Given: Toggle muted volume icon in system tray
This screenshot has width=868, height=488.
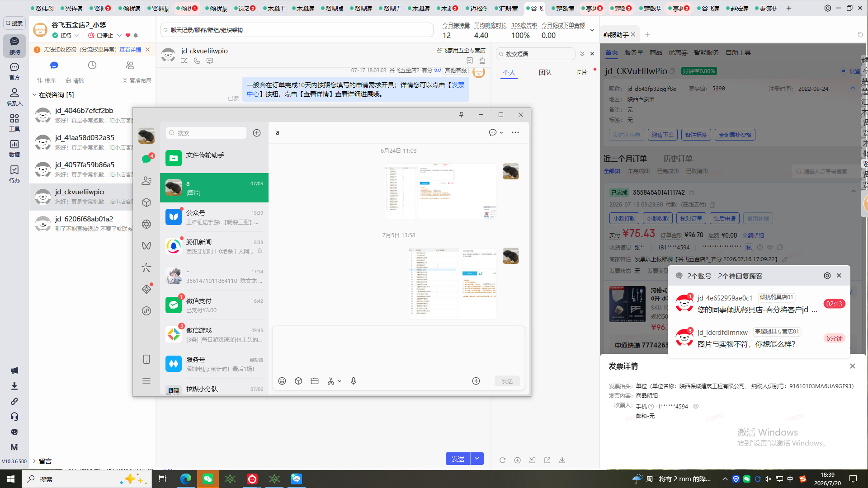Looking at the screenshot, I should [x=768, y=479].
